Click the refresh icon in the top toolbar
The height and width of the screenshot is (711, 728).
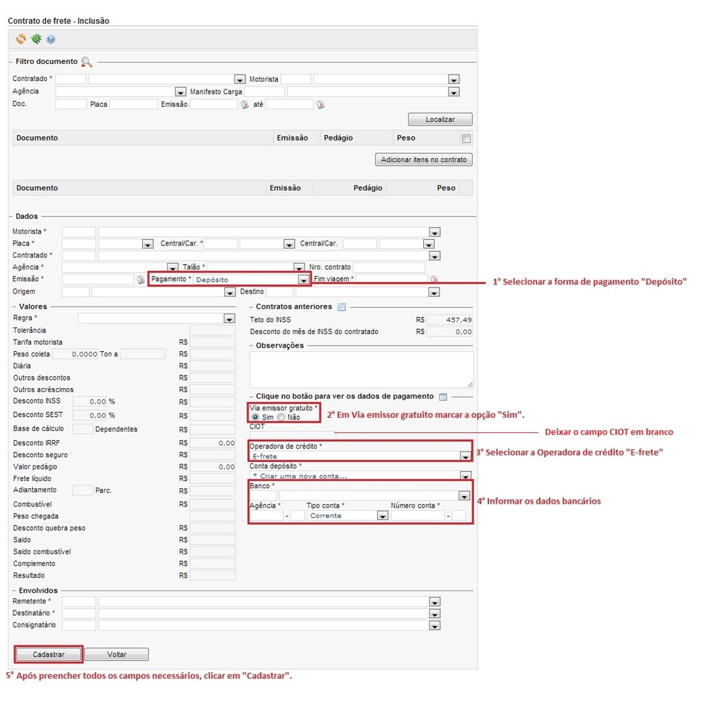(x=21, y=39)
